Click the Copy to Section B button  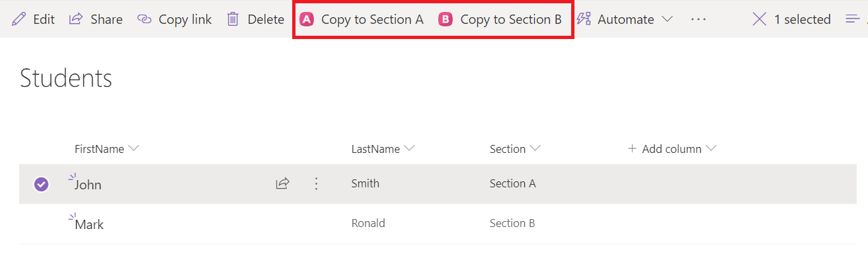pos(500,19)
